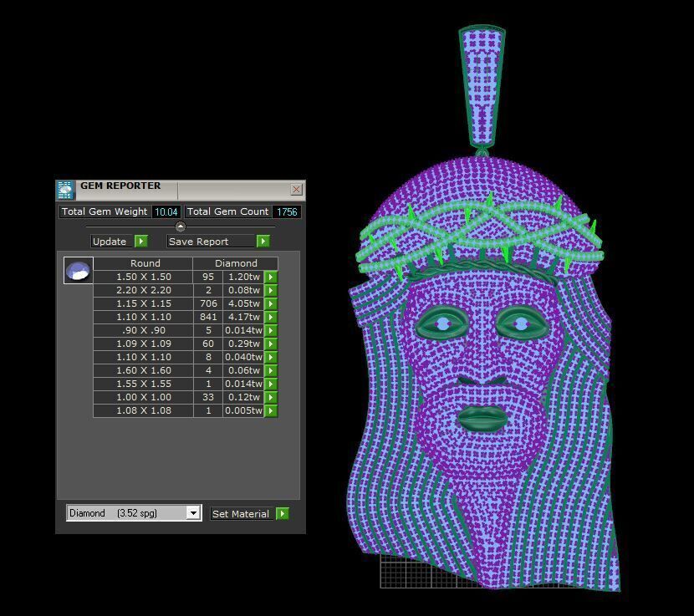Click the count cell showing 60
Viewport: 694px width, 616px height.
click(x=208, y=344)
